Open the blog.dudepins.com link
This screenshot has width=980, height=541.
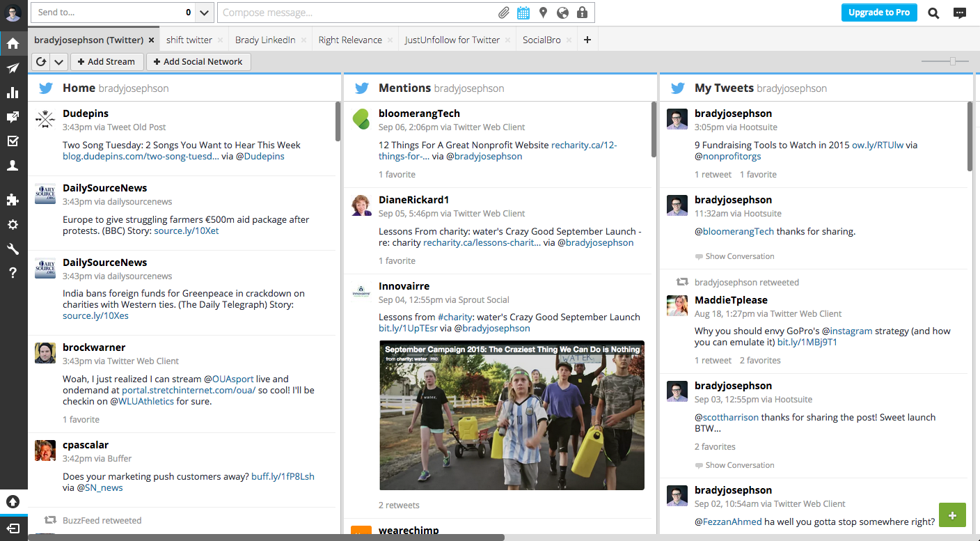(141, 156)
